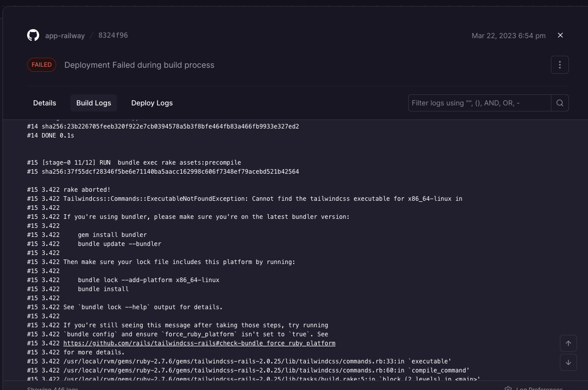Click the ExecutableNotFoundException log line

point(245,199)
